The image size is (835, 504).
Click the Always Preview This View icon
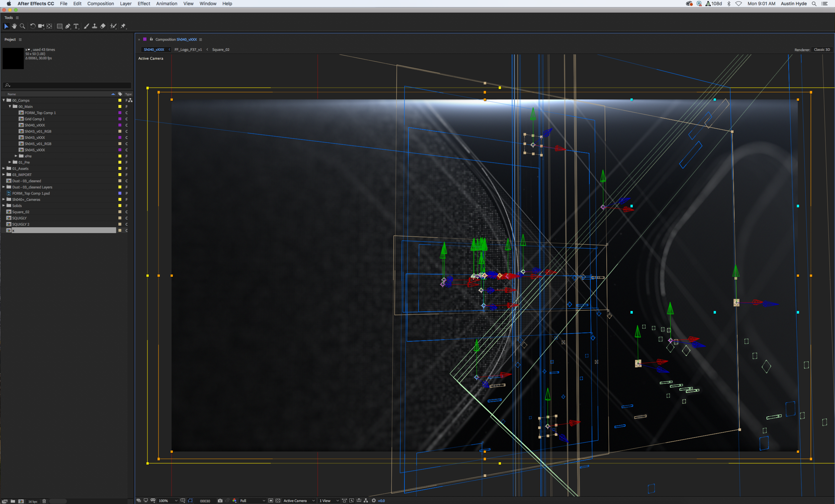[x=139, y=500]
